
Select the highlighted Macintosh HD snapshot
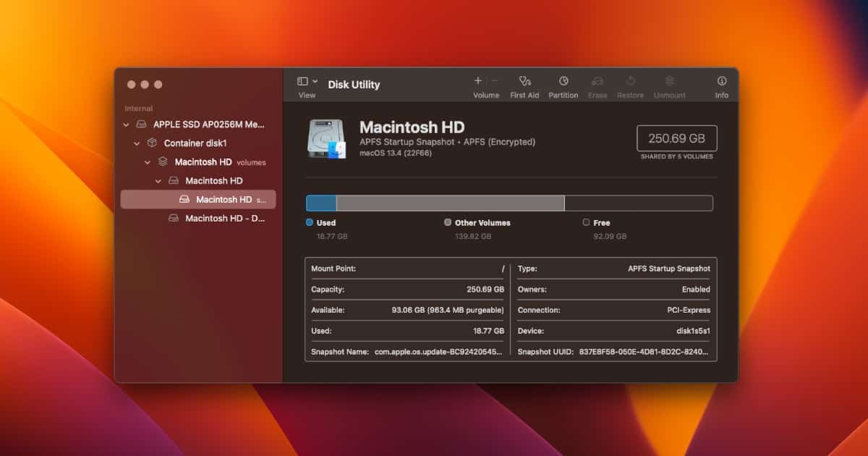(224, 199)
